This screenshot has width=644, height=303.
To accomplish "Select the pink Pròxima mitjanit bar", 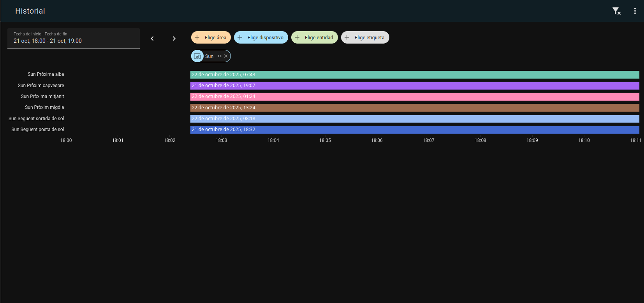I will [414, 96].
